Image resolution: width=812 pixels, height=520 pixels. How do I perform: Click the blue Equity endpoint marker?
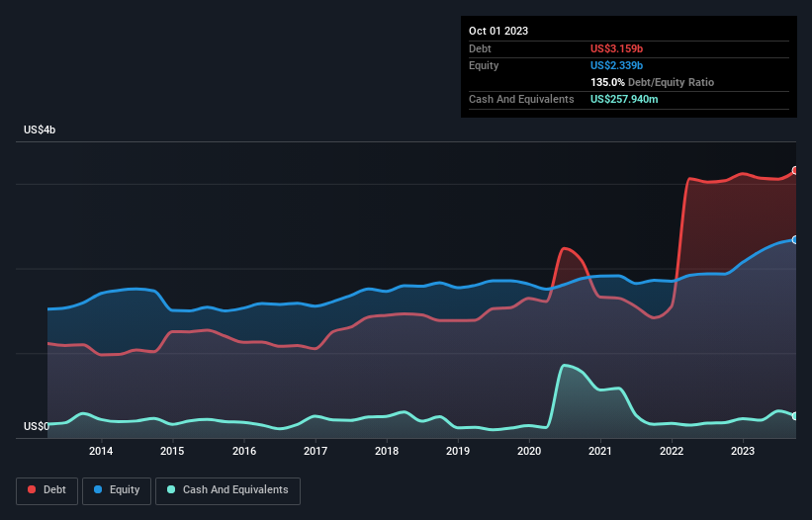[x=795, y=240]
